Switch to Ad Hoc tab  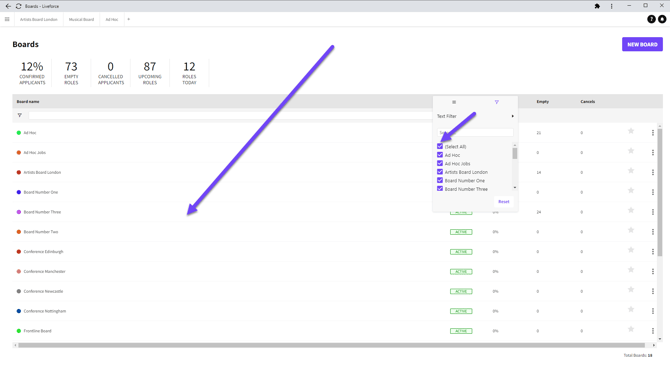point(112,19)
